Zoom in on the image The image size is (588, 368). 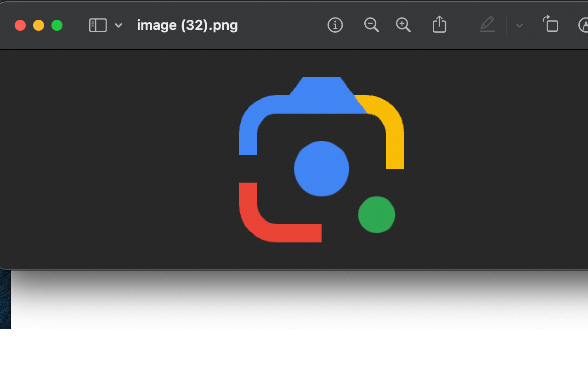point(403,25)
